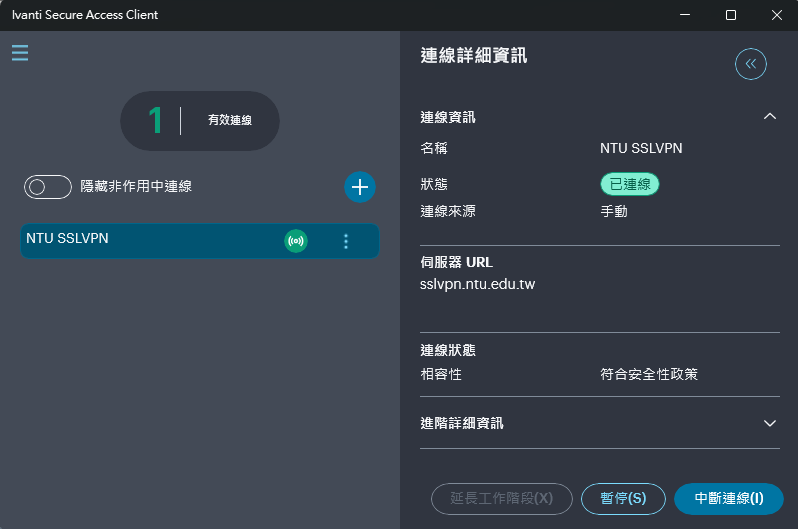The height and width of the screenshot is (529, 798).
Task: Click the 符合安全性政策 compliance text
Action: 649,374
